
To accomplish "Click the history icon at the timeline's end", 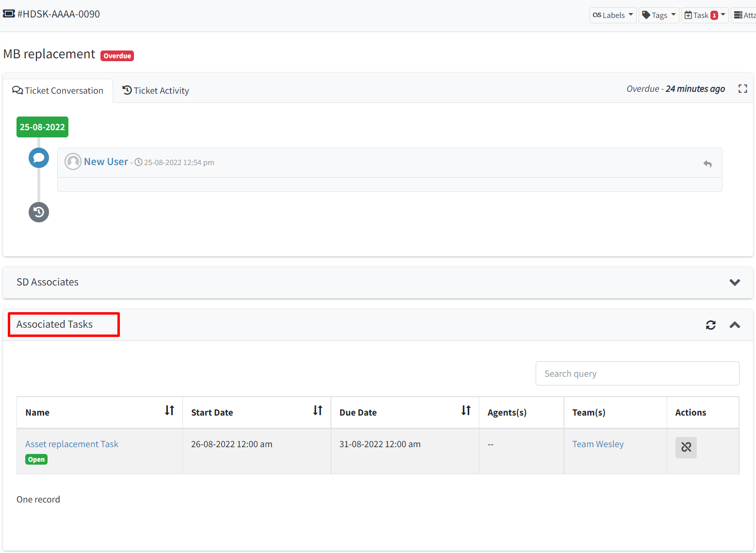I will (38, 212).
